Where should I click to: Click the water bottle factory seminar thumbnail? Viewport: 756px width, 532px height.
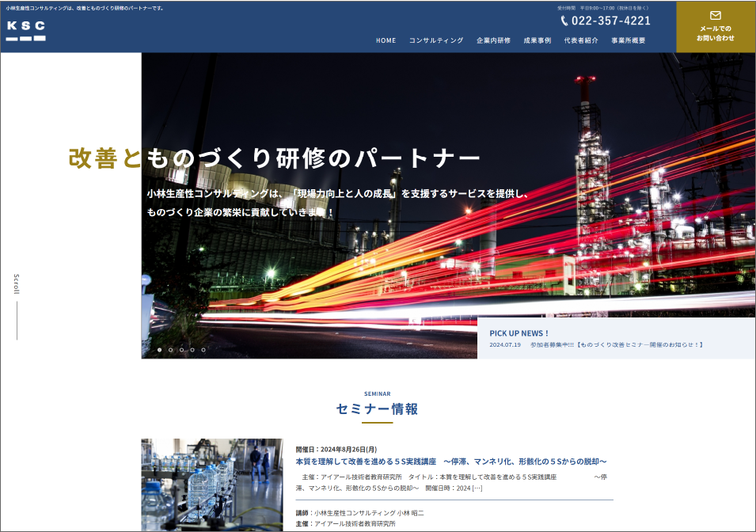211,484
